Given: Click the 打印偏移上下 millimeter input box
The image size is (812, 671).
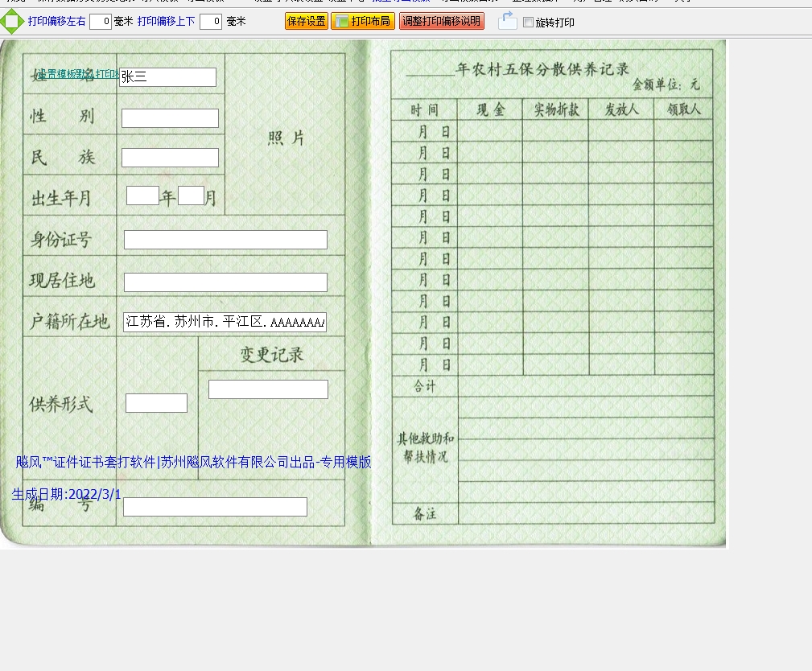Looking at the screenshot, I should 211,22.
